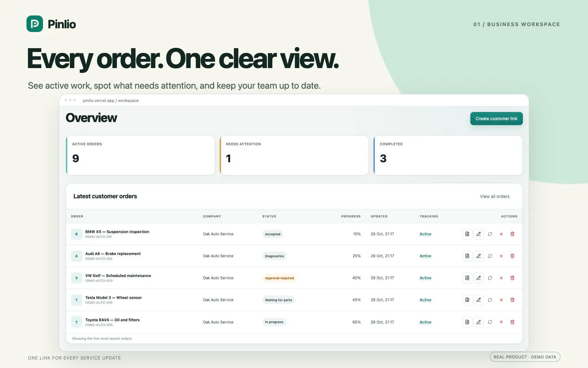Click the Waiting for parts status badge
The width and height of the screenshot is (588, 368).
[279, 300]
